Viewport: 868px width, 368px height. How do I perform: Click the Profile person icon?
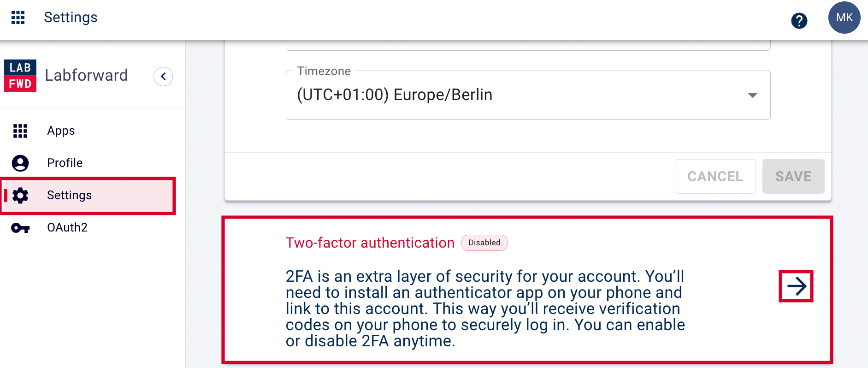[x=20, y=163]
